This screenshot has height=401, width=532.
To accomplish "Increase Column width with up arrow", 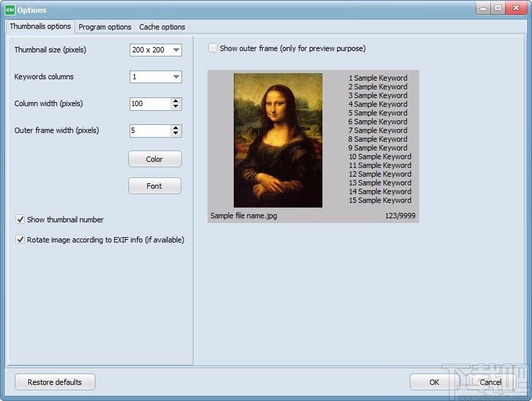I will pos(175,101).
